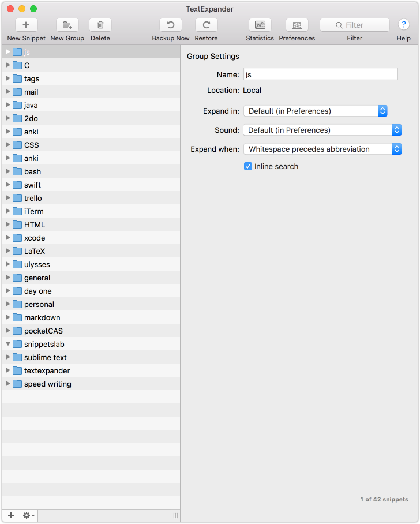Open the Sound dropdown

pyautogui.click(x=322, y=130)
